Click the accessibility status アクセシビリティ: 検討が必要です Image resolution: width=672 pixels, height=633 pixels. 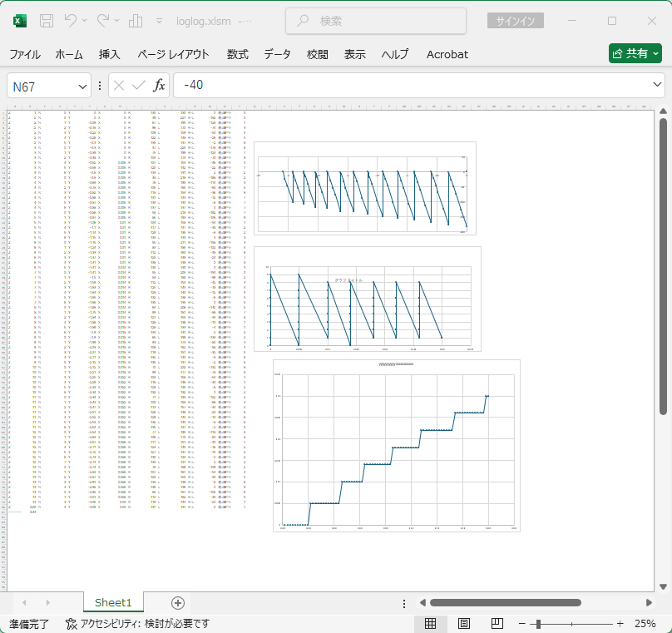tap(138, 624)
